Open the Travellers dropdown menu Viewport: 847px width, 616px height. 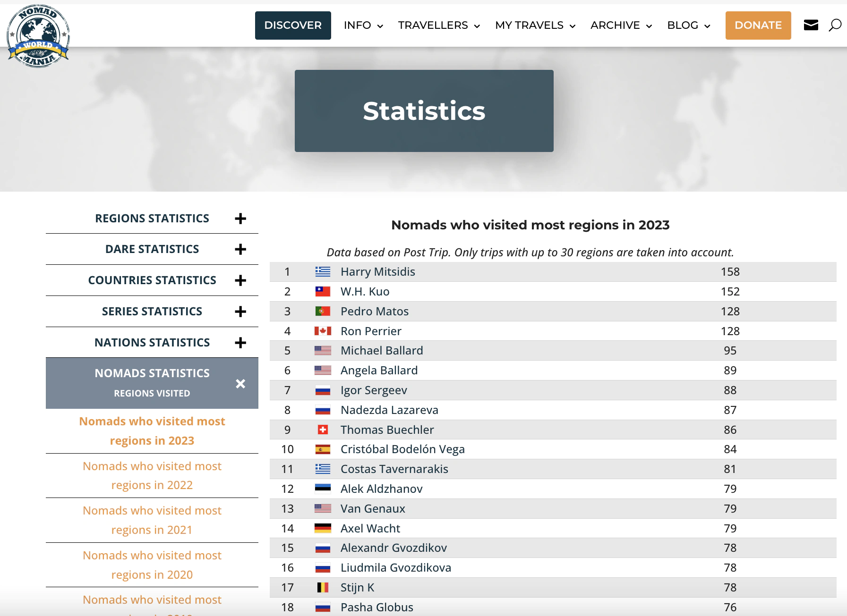pos(438,25)
